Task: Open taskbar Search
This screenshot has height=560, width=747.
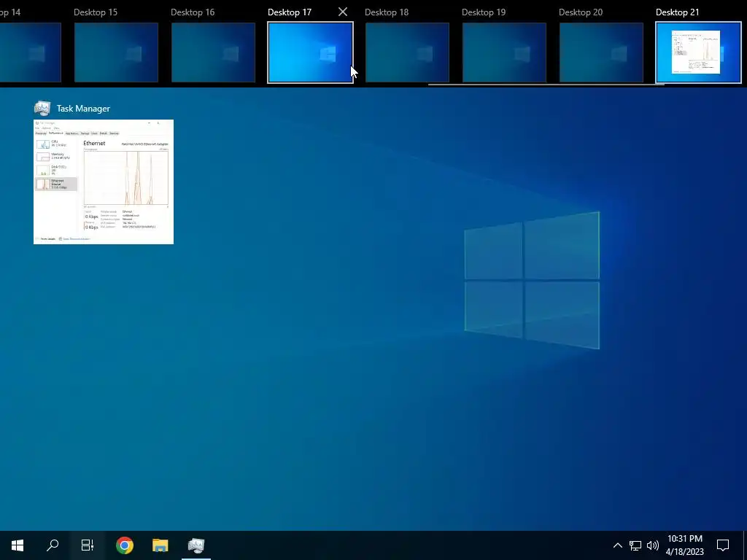Action: point(53,545)
